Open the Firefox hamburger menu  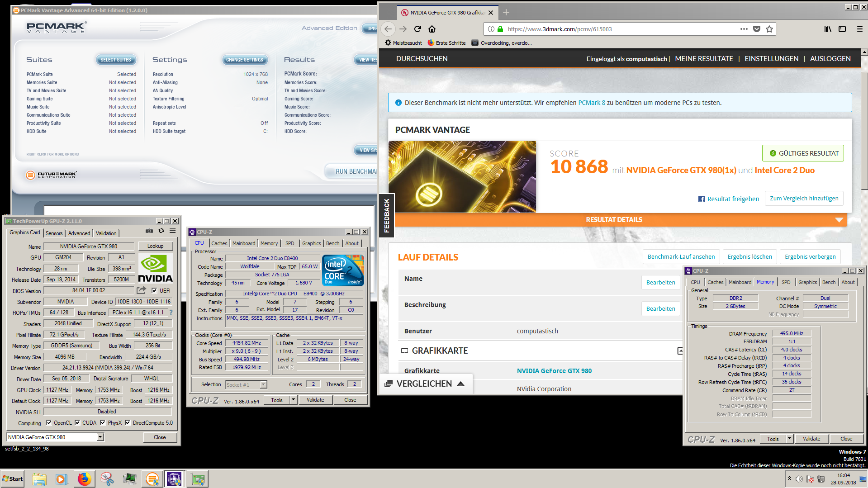click(x=860, y=29)
